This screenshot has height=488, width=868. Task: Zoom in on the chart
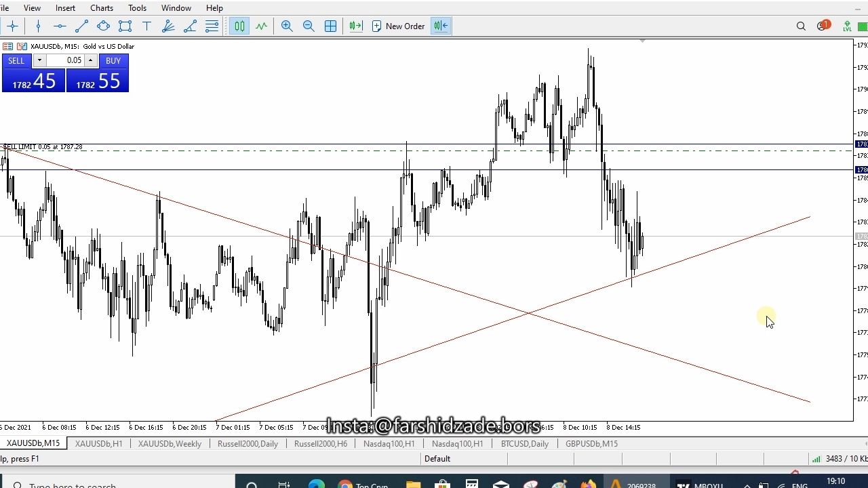[287, 26]
